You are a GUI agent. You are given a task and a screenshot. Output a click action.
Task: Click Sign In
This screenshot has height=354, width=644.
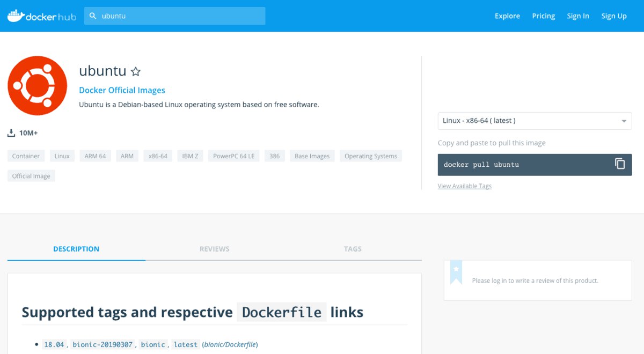pyautogui.click(x=578, y=16)
